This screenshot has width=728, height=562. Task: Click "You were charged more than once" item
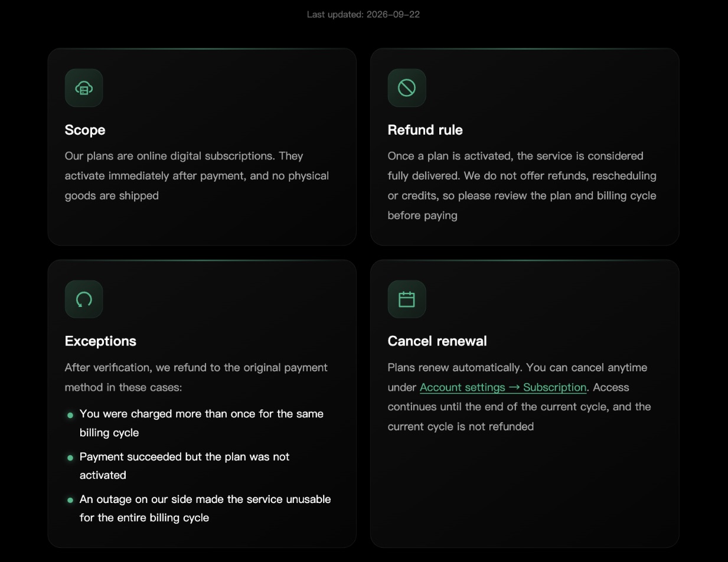[x=201, y=423]
